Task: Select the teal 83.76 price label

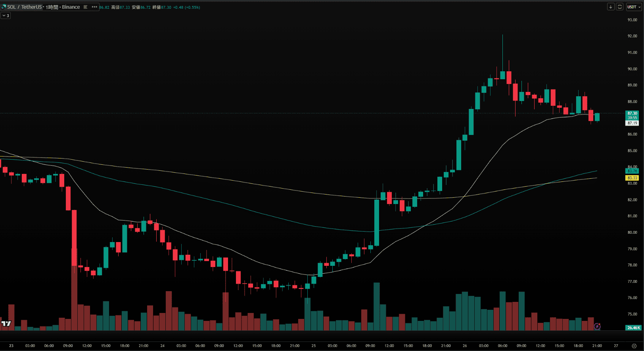Action: pyautogui.click(x=632, y=171)
